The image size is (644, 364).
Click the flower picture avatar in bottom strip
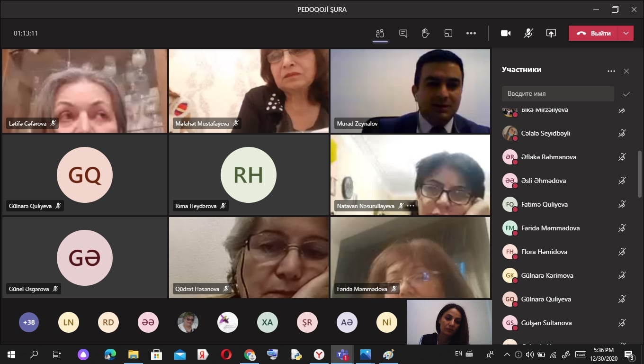pos(228,322)
